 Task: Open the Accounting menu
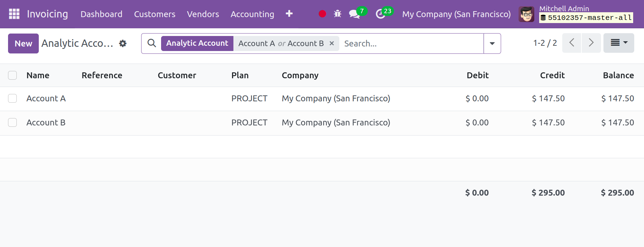tap(252, 14)
